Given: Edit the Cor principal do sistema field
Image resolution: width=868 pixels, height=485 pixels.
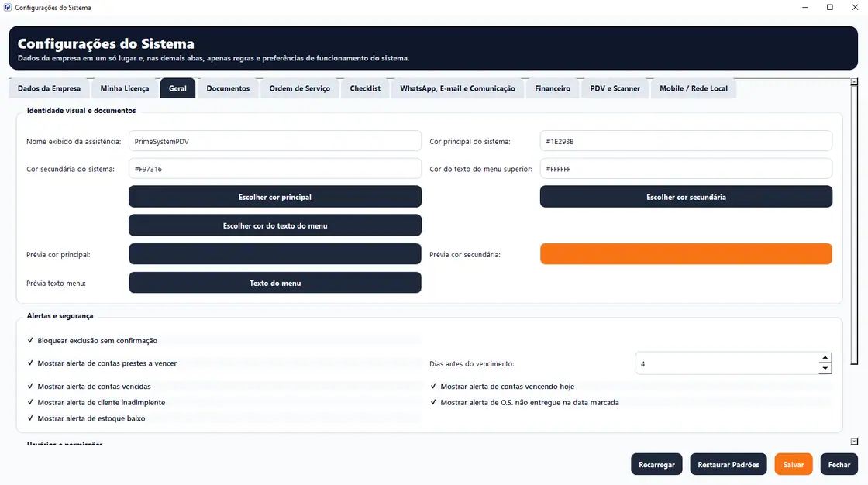Looking at the screenshot, I should pyautogui.click(x=686, y=141).
